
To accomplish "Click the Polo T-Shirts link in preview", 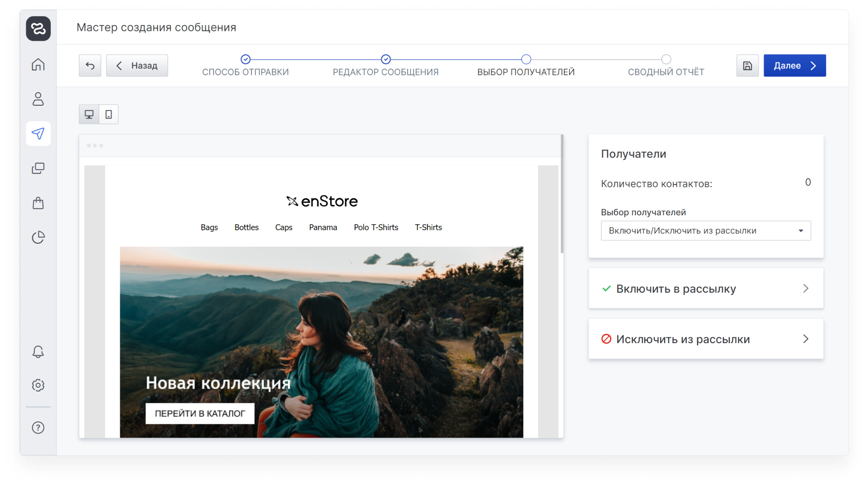I will (x=376, y=228).
